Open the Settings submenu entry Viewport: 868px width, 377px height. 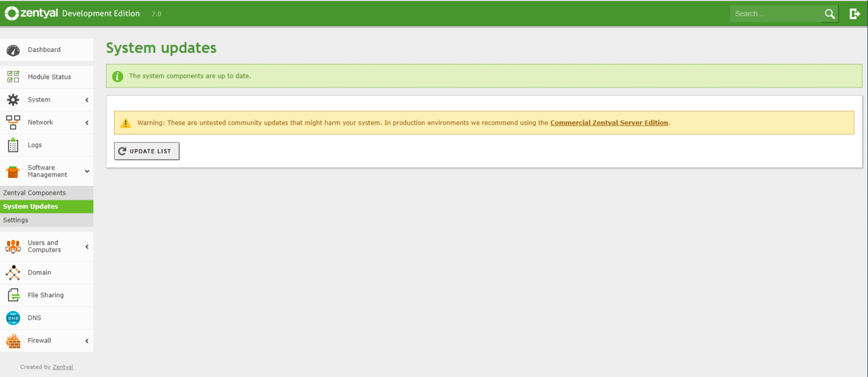(x=15, y=220)
